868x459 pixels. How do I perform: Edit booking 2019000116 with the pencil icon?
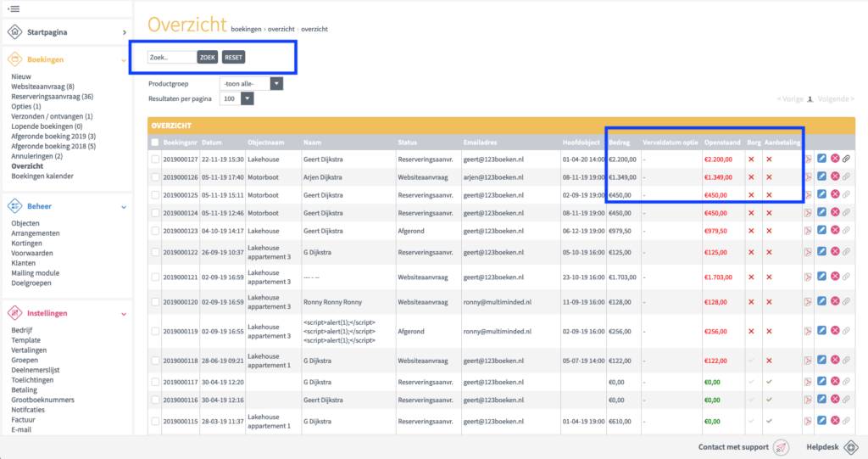coord(822,400)
